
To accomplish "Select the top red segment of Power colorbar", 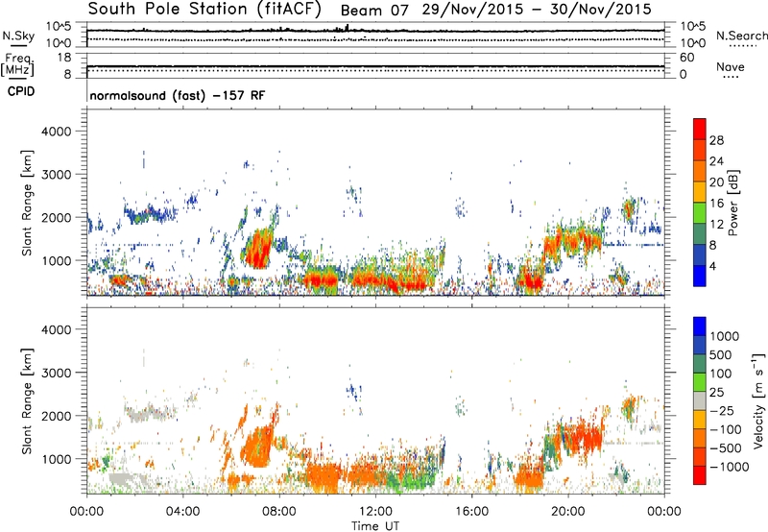I will coord(700,130).
